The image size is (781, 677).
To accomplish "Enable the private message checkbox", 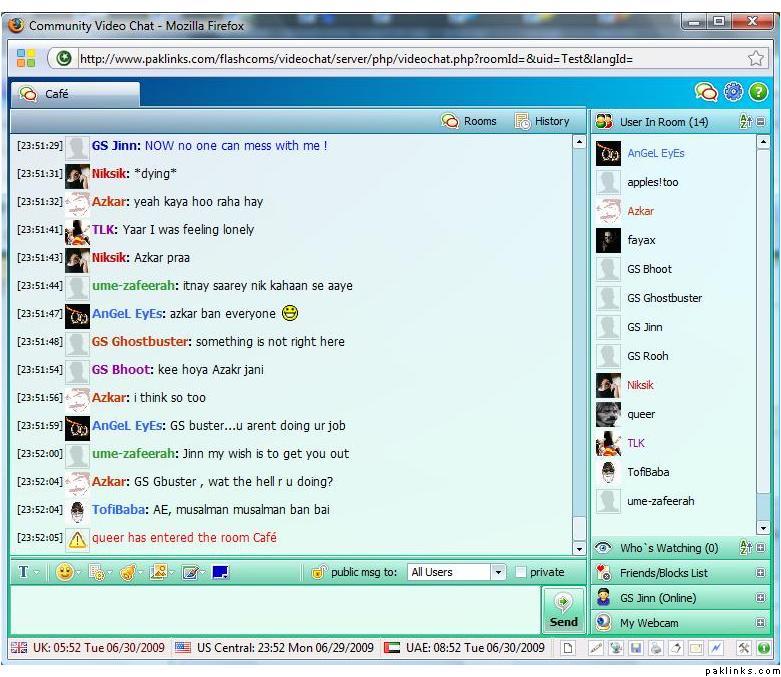I will (520, 572).
